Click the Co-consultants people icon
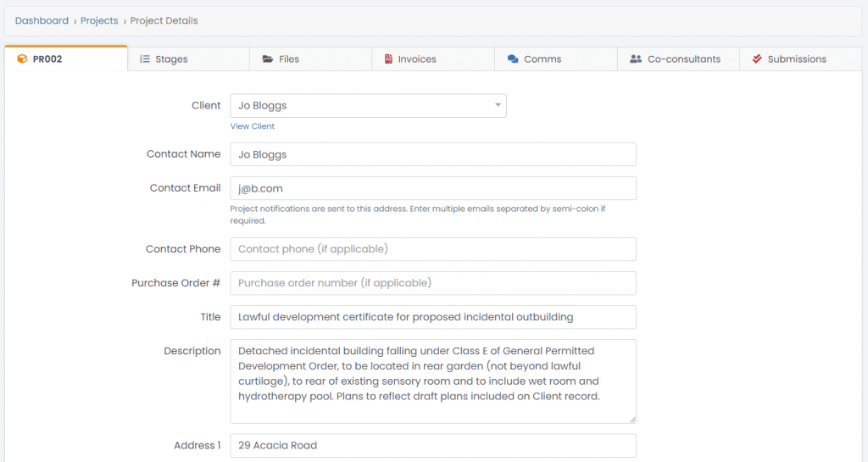 (636, 58)
